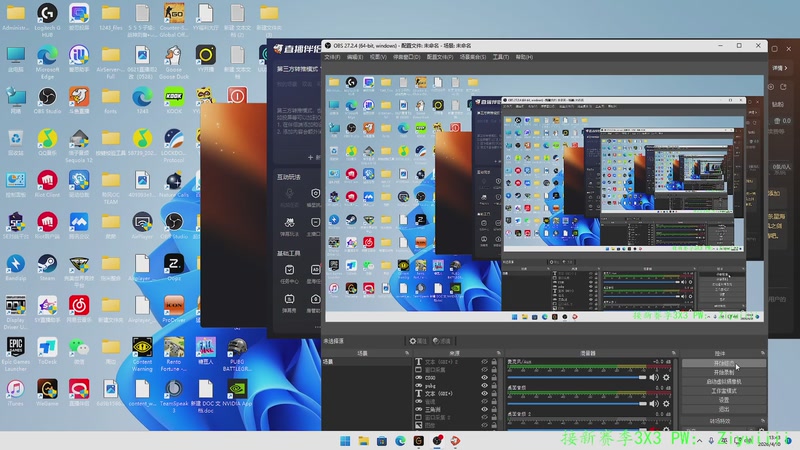Image resolution: width=800 pixels, height=450 pixels.
Task: Open the Riot Client desktop icon
Action: 47,180
